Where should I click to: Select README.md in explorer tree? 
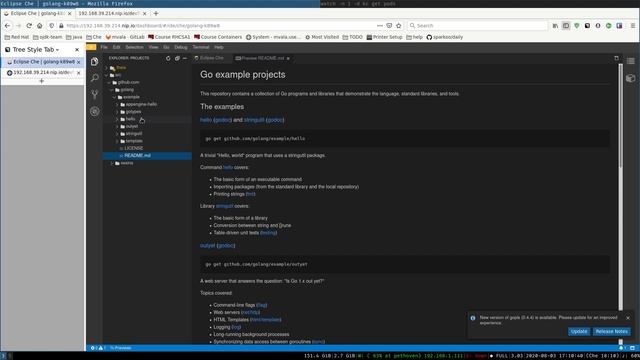pyautogui.click(x=138, y=156)
